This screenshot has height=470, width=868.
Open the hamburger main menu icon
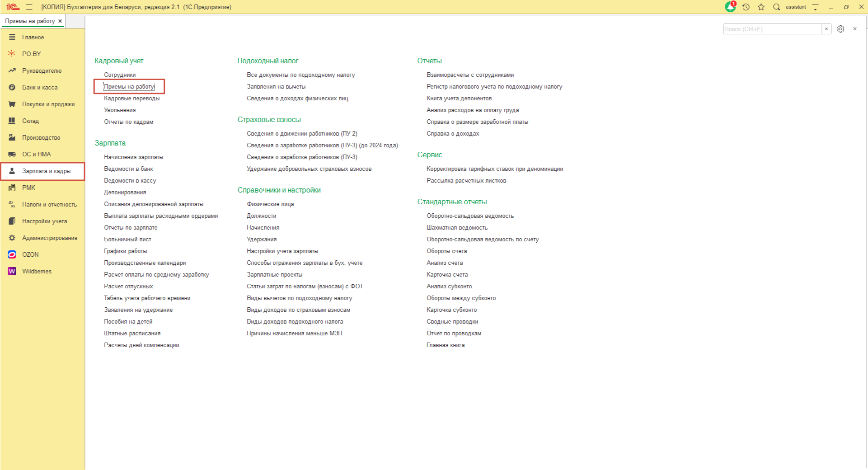29,7
